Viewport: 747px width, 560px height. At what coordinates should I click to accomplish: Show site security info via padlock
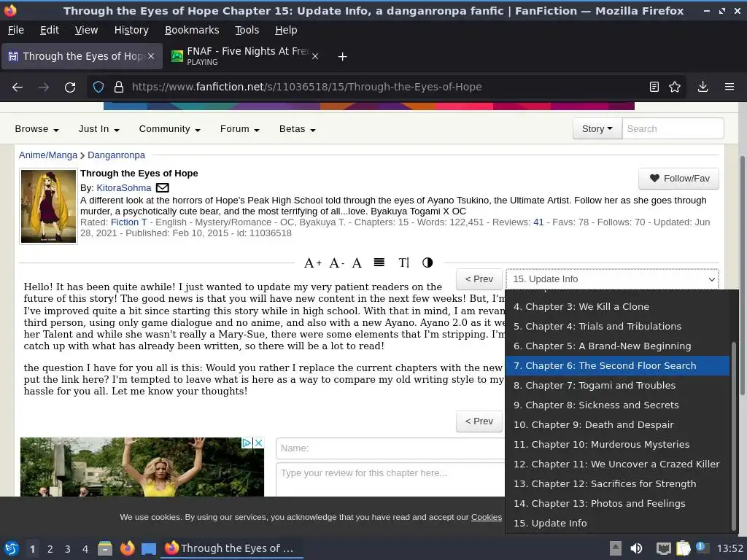coord(119,87)
